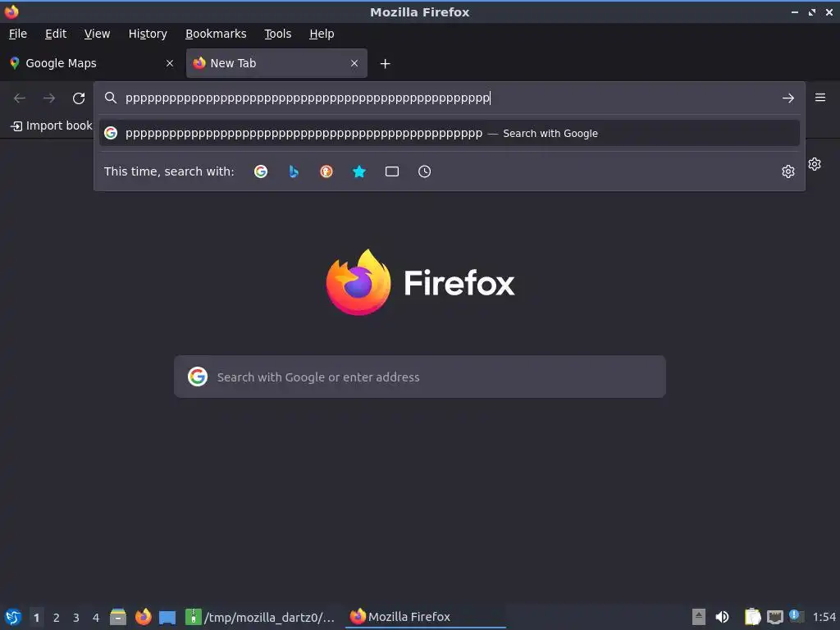Image resolution: width=840 pixels, height=630 pixels.
Task: Click the forward navigation arrow
Action: coord(49,98)
